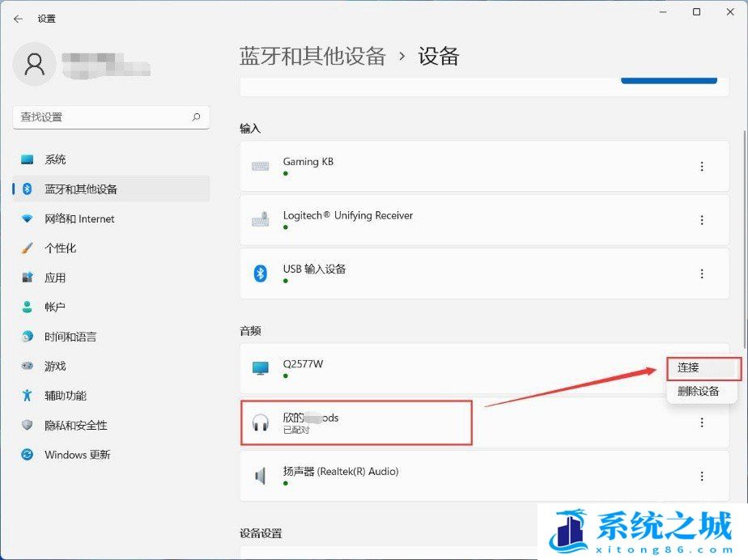Click the back arrow in the title bar
The height and width of the screenshot is (560, 748).
click(x=18, y=19)
